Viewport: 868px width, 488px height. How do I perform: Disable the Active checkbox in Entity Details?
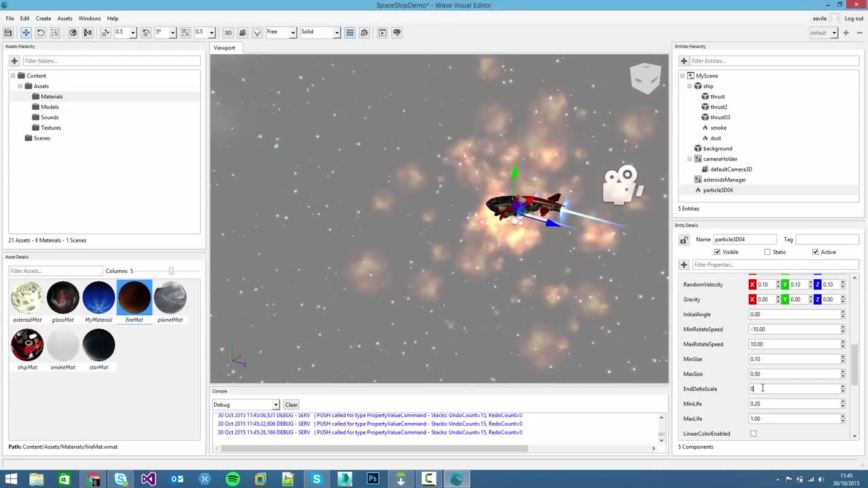coord(815,251)
